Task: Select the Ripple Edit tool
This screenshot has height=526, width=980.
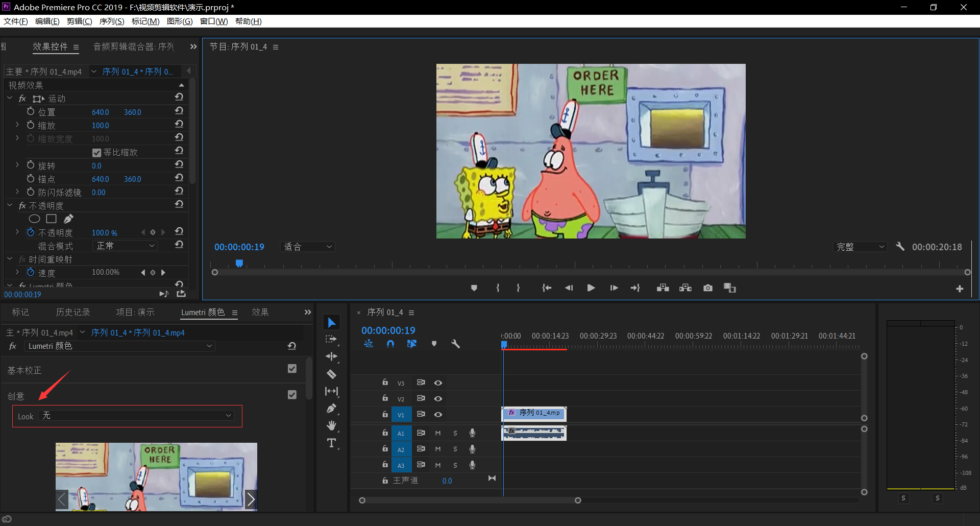Action: (332, 356)
